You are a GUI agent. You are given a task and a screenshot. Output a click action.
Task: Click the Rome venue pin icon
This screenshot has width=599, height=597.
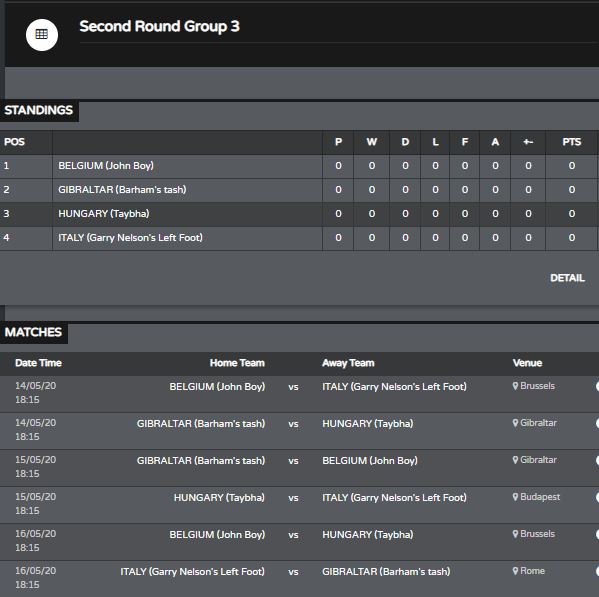(515, 571)
